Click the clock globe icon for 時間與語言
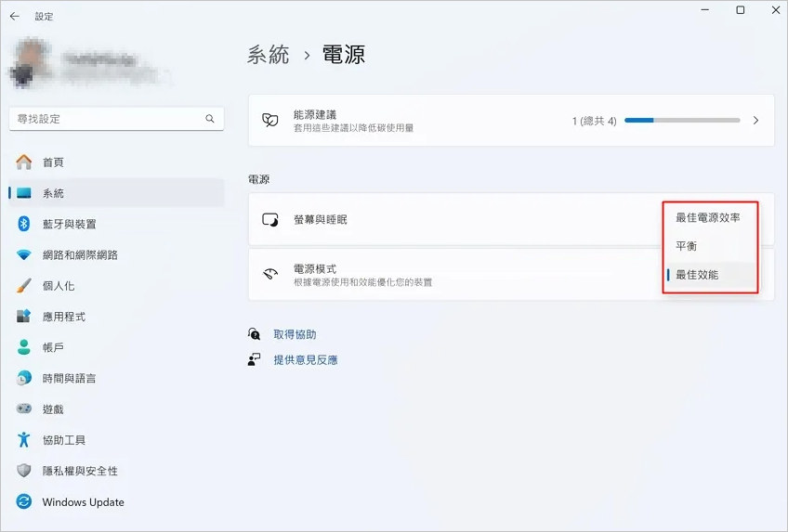 [23, 378]
